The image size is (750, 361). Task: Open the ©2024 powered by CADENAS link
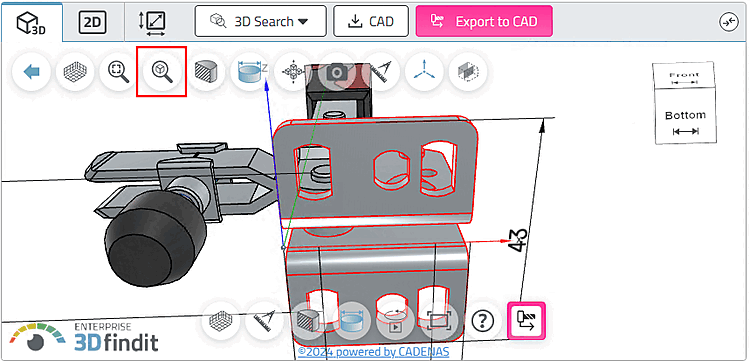374,352
